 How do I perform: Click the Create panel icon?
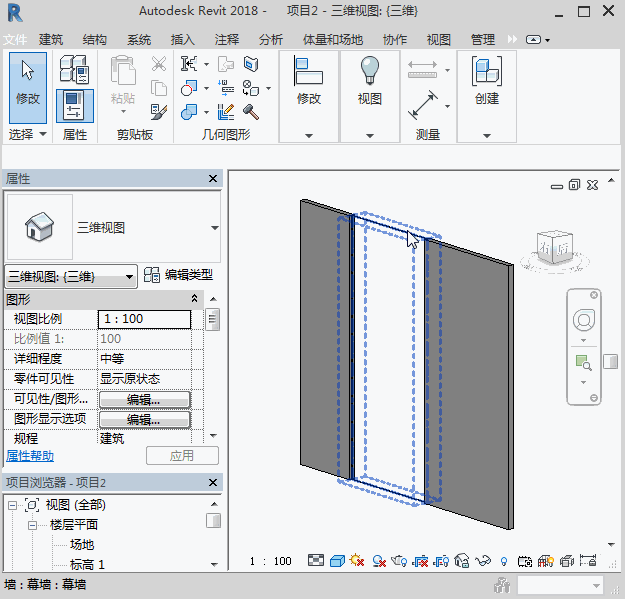tap(486, 72)
